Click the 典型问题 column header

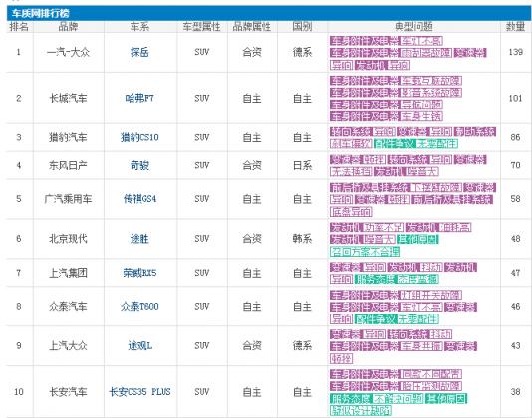[413, 27]
